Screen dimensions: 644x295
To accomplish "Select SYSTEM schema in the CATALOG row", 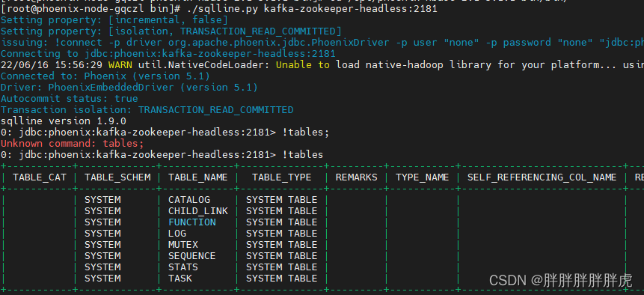I will point(102,200).
